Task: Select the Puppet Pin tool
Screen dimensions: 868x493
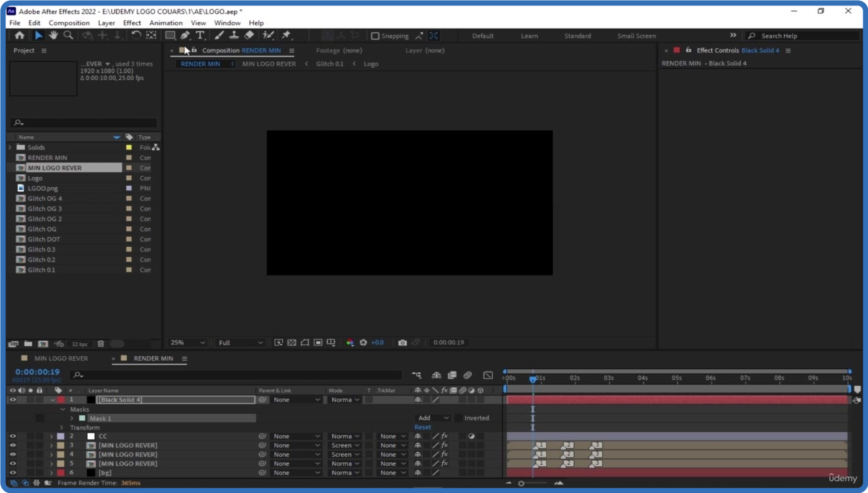Action: [x=286, y=36]
